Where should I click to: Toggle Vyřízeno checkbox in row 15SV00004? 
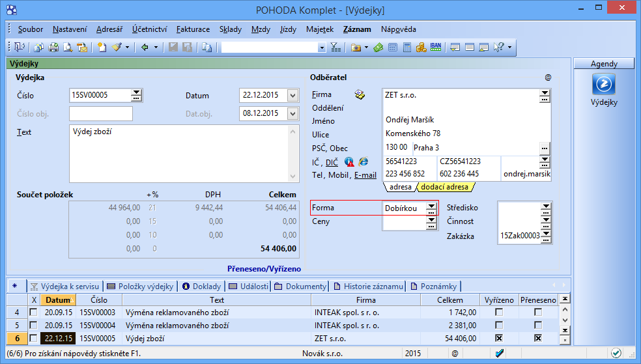click(499, 325)
